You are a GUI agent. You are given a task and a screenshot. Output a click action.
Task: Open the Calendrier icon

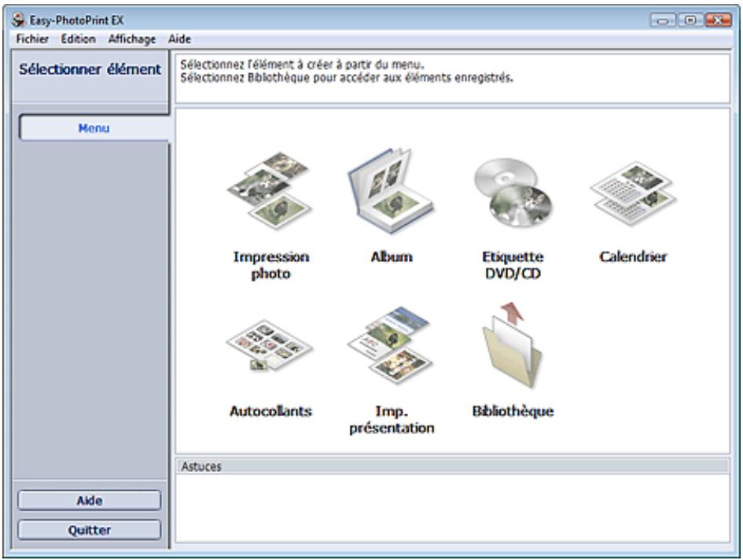click(633, 193)
